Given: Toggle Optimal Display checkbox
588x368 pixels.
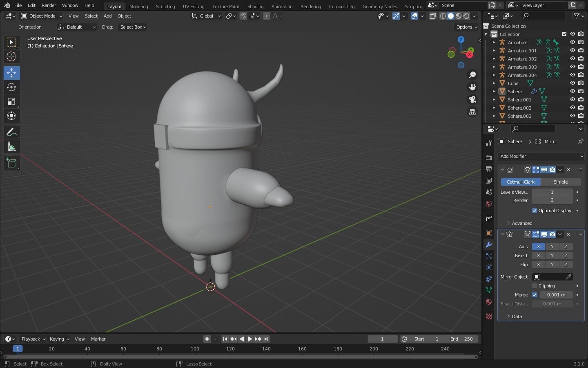Looking at the screenshot, I should [x=535, y=211].
